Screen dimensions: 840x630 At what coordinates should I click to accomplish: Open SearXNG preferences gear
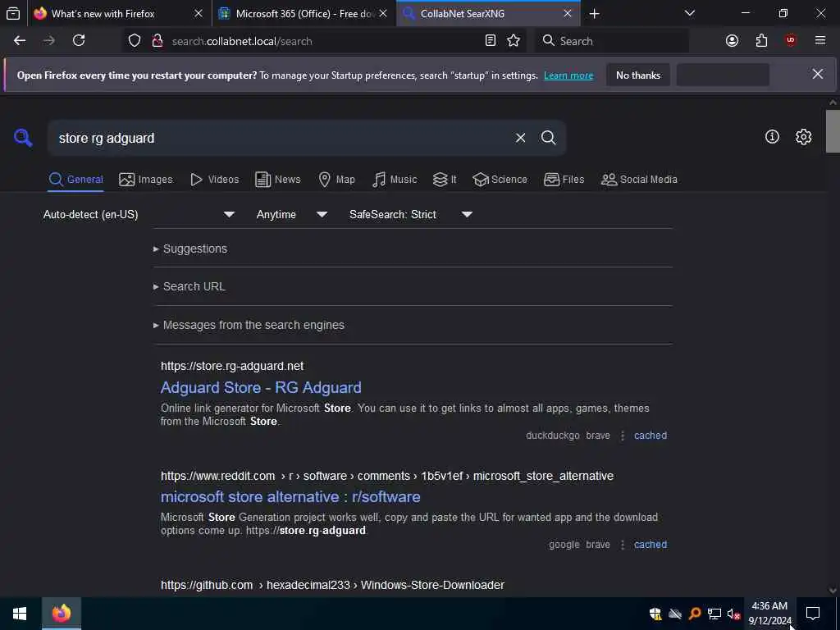coord(803,137)
